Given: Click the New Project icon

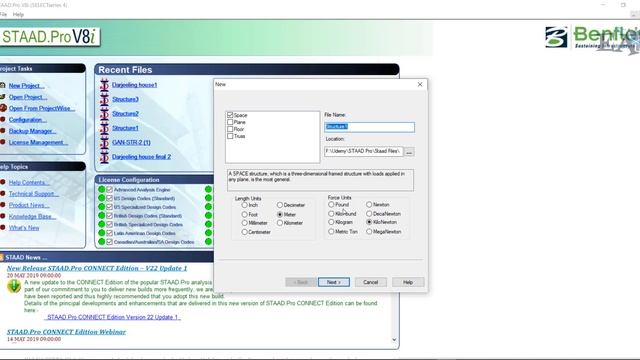Looking at the screenshot, I should 2,85.
